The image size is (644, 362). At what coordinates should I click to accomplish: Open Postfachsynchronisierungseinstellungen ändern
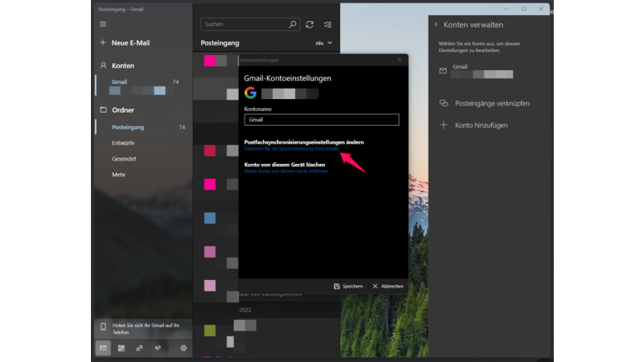(x=304, y=142)
